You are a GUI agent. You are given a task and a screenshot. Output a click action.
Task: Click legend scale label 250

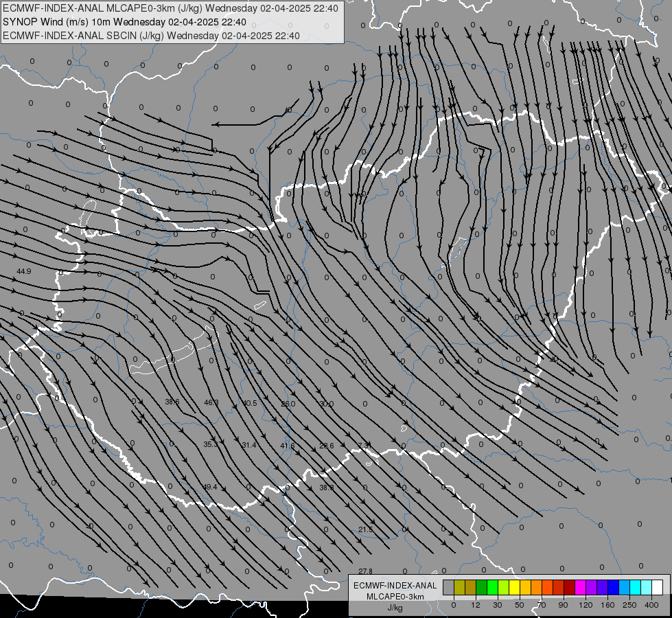click(x=629, y=605)
